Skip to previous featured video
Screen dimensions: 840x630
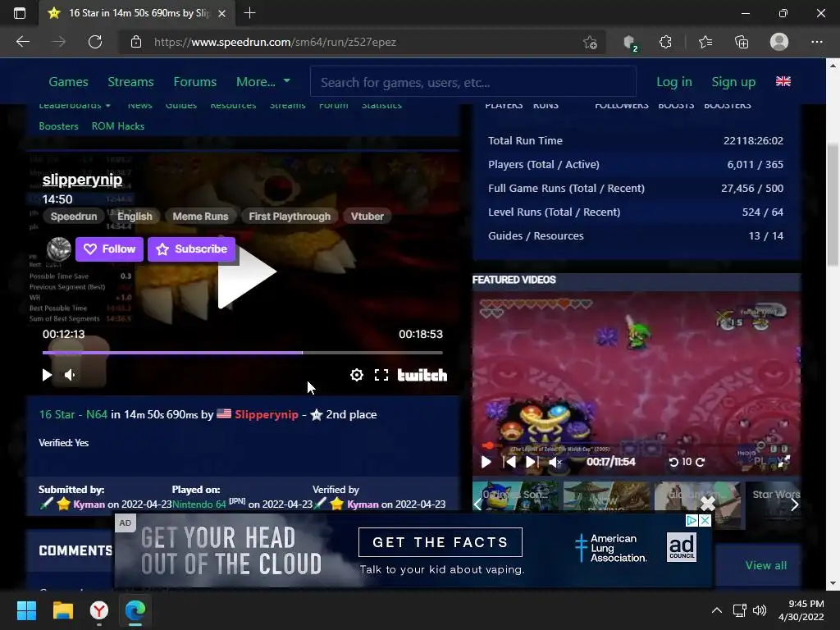pyautogui.click(x=509, y=462)
